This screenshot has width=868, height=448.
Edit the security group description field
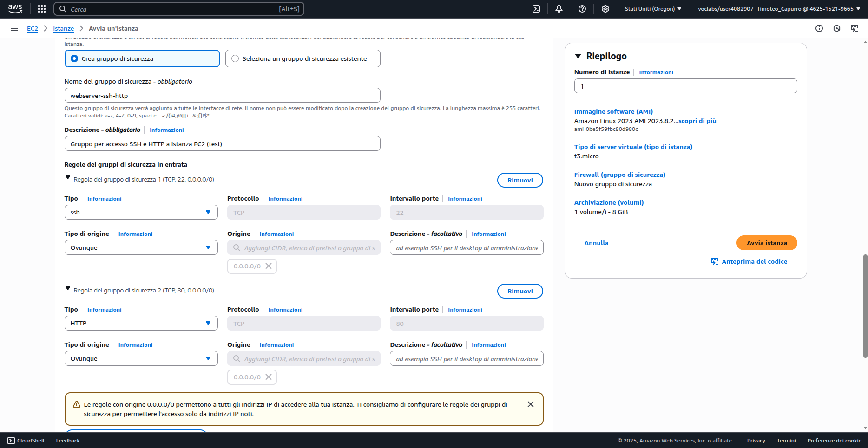(x=222, y=143)
